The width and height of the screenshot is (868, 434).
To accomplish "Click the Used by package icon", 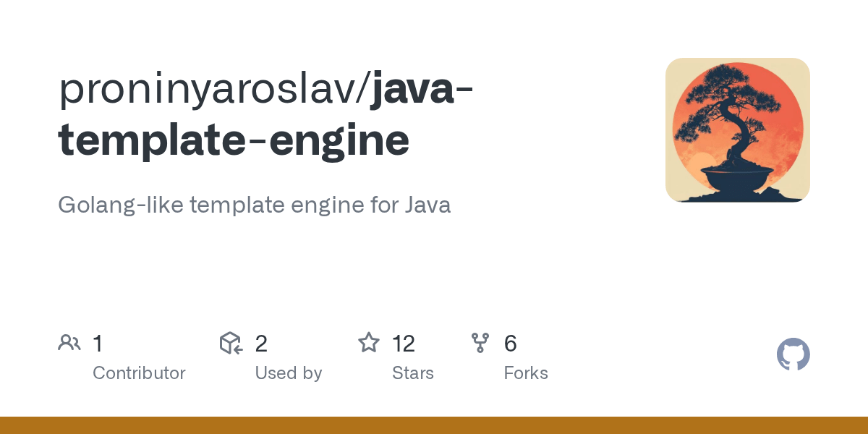I will point(231,343).
